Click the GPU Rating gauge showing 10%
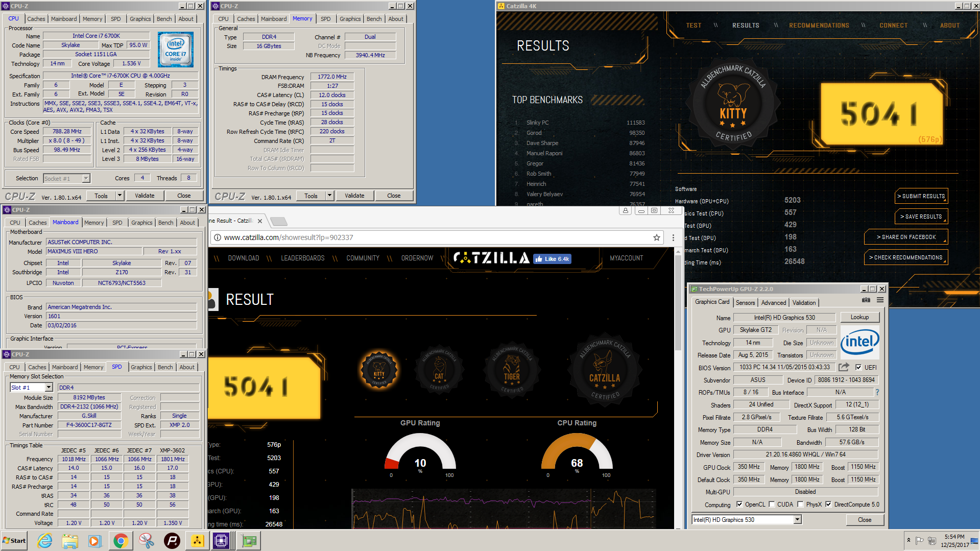 [420, 452]
